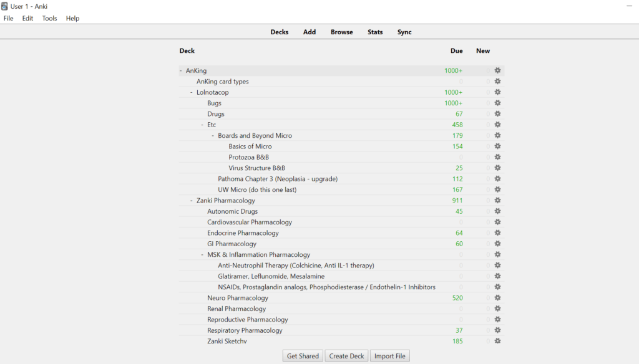Open gear for UW Micro deck
639x364 pixels.
coord(497,189)
